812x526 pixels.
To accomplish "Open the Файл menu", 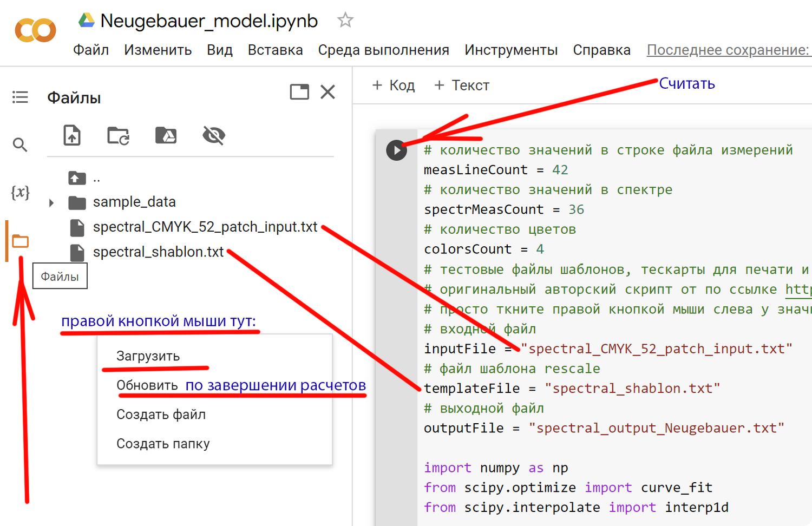I will tap(91, 50).
